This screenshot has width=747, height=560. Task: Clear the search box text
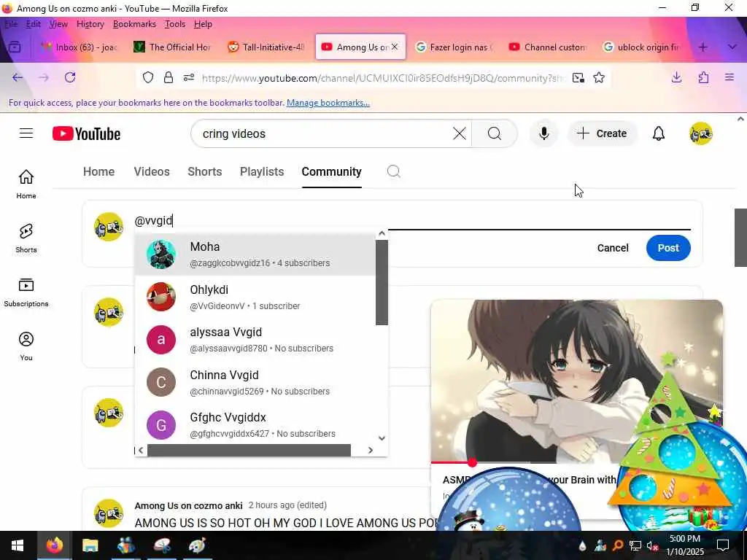tap(460, 134)
